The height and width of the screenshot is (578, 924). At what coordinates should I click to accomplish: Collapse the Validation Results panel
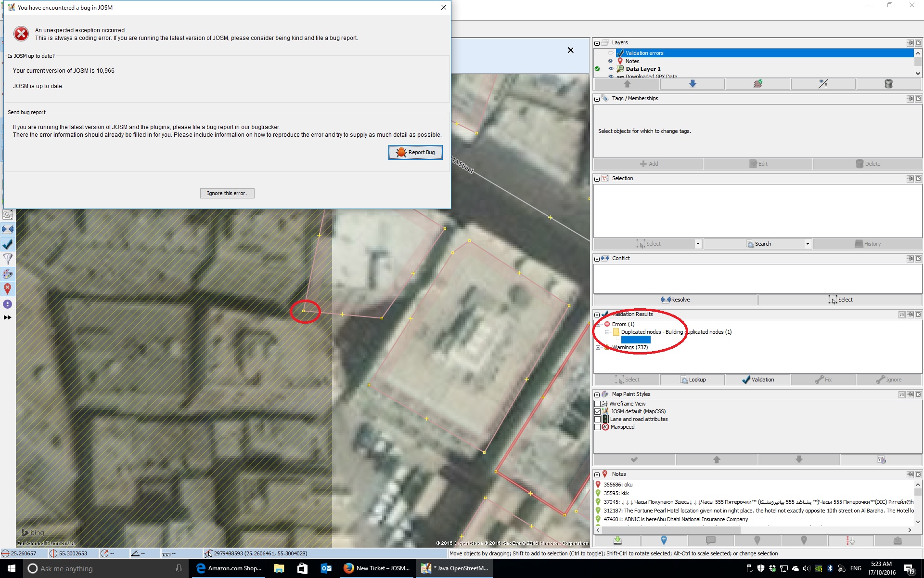coord(597,315)
